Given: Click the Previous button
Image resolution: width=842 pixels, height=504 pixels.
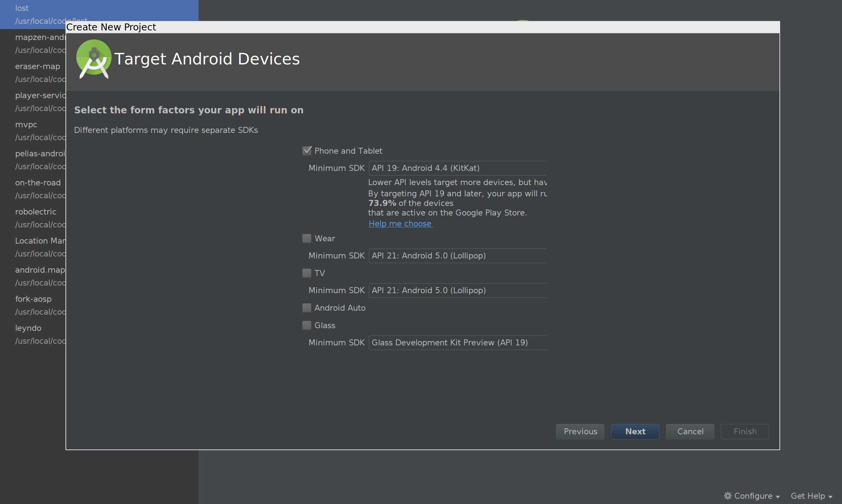Looking at the screenshot, I should (x=580, y=431).
